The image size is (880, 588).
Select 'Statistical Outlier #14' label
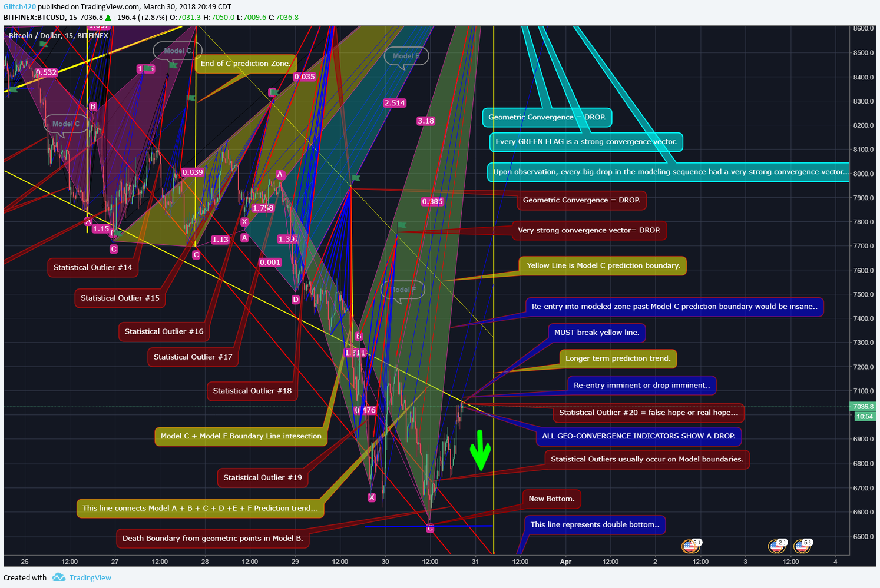93,267
